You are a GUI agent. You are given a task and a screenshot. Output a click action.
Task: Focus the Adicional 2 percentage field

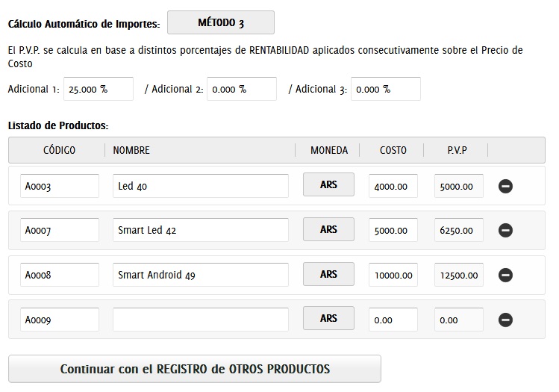click(242, 89)
